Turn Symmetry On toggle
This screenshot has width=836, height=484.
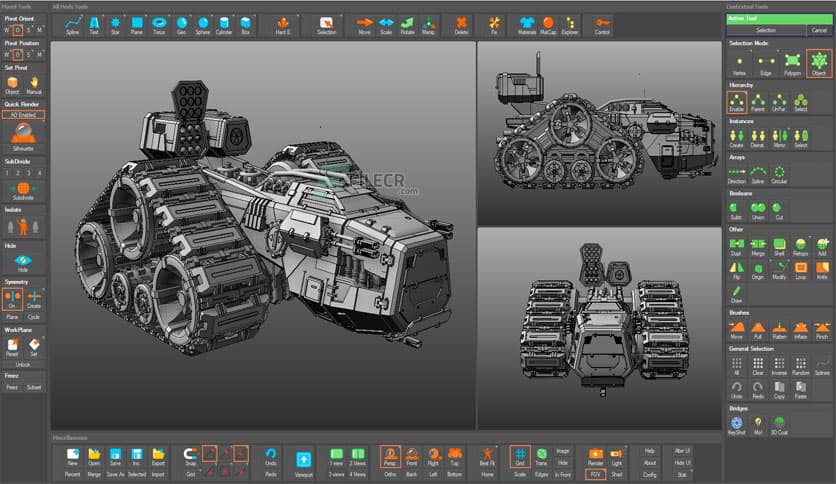pyautogui.click(x=13, y=299)
